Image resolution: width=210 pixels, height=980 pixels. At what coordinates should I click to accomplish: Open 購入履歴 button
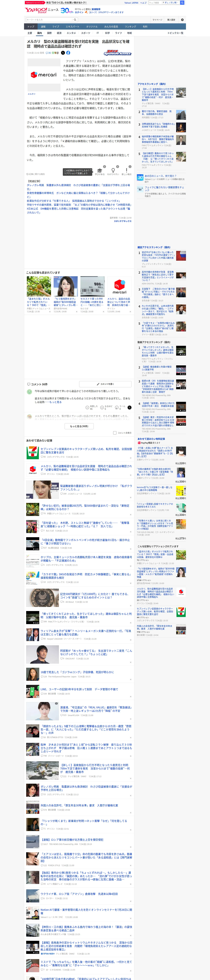(x=171, y=20)
